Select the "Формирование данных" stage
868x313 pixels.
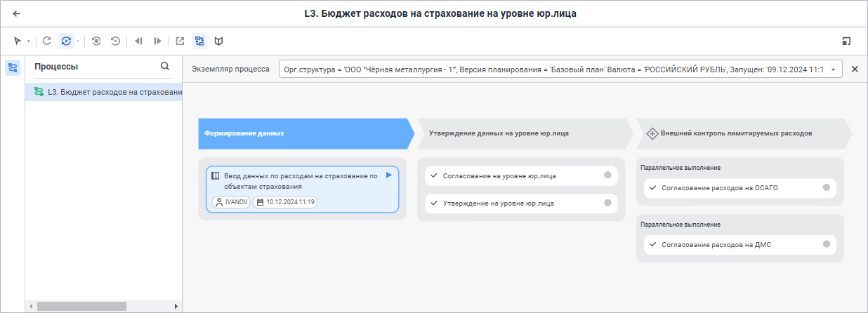click(302, 133)
